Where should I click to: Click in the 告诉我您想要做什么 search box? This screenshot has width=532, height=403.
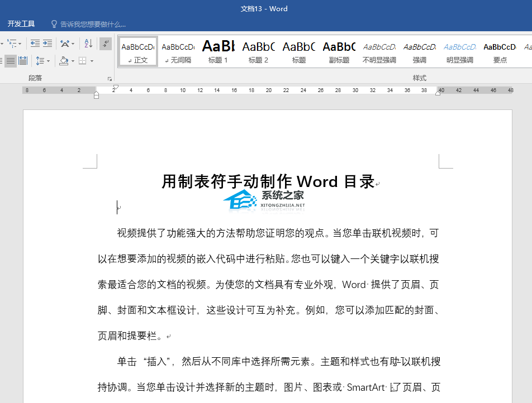(93, 24)
